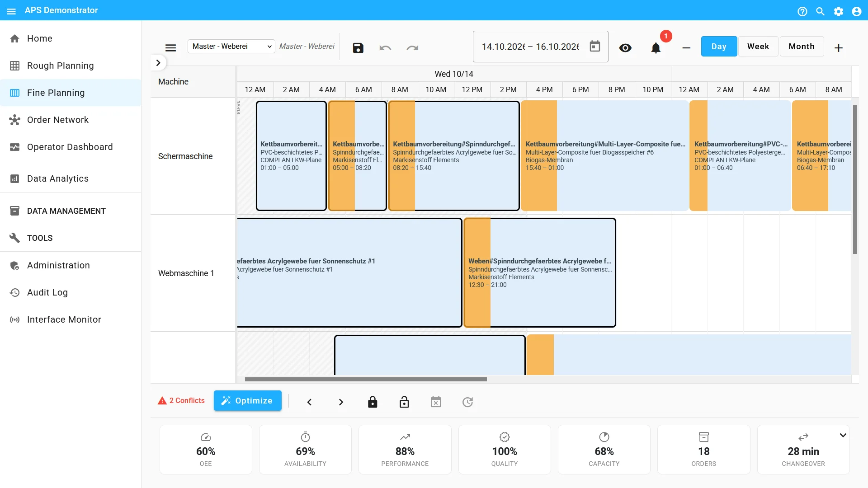Open the OEE 60% KPI card
Screen dimensions: 868x488
(x=206, y=450)
